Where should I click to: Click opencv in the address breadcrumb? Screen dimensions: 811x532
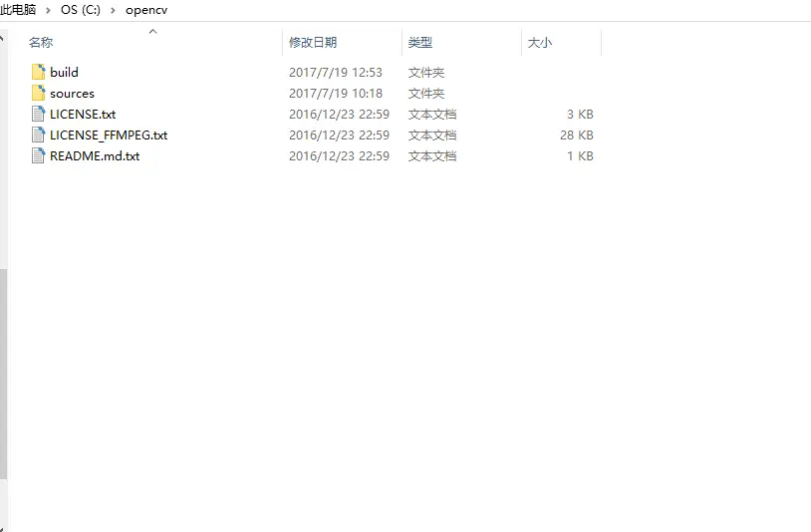(x=146, y=10)
